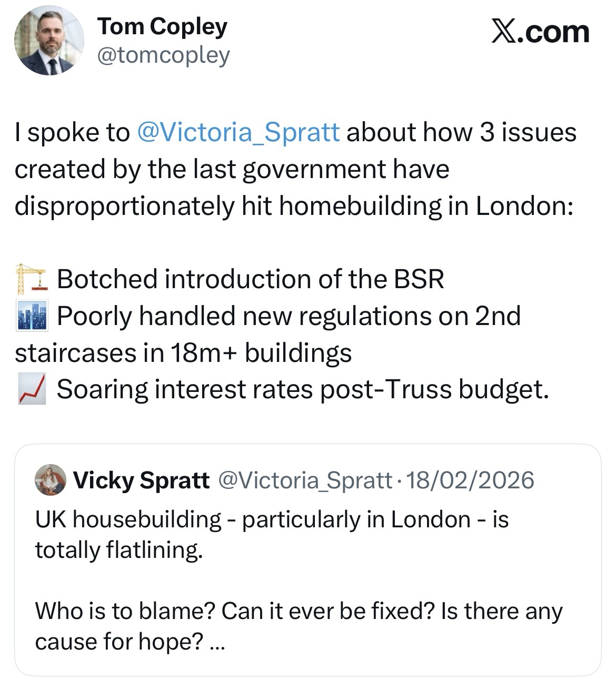The width and height of the screenshot is (616, 688).
Task: Open Vicky Spratt's small avatar
Action: tap(50, 480)
